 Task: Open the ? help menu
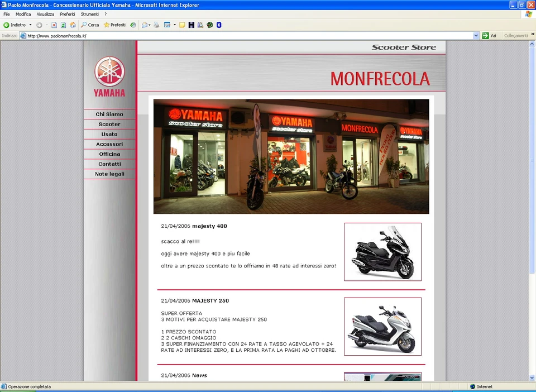click(106, 15)
